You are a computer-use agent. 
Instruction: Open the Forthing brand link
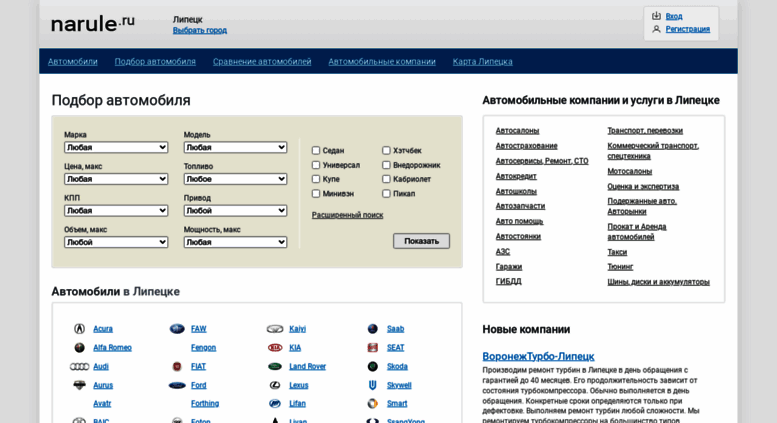[205, 404]
